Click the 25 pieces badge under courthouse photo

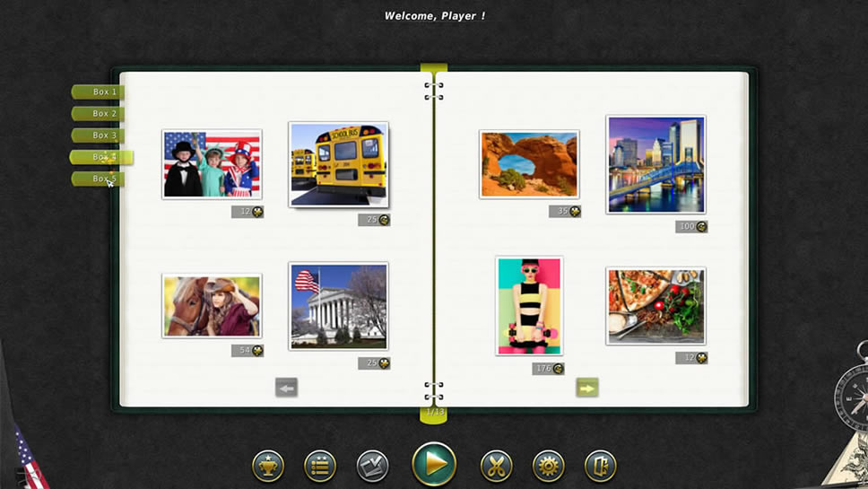click(x=374, y=363)
